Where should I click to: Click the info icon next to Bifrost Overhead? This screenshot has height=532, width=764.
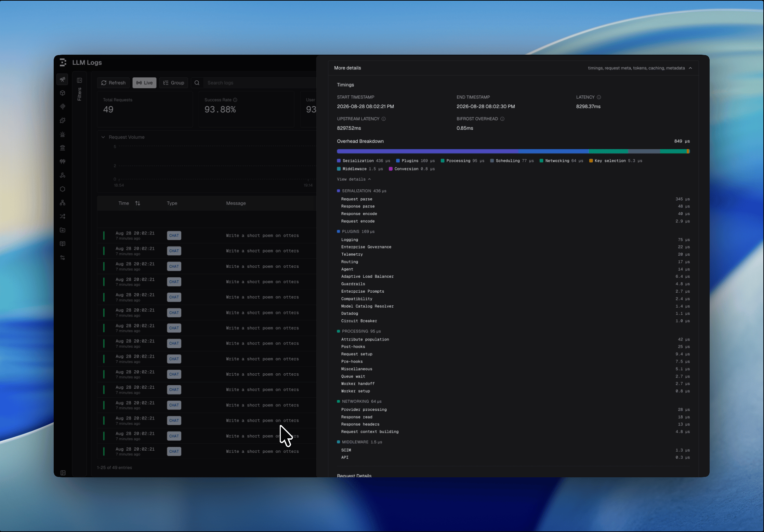(x=502, y=119)
